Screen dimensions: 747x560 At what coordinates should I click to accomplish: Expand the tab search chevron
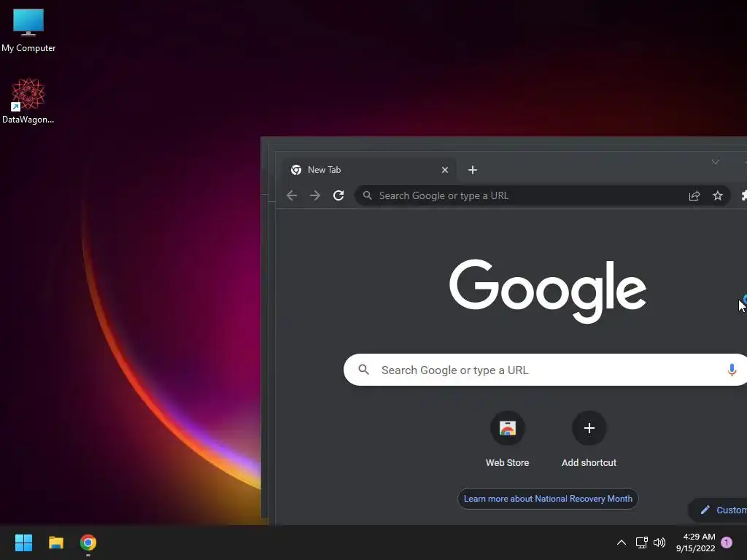coord(715,163)
